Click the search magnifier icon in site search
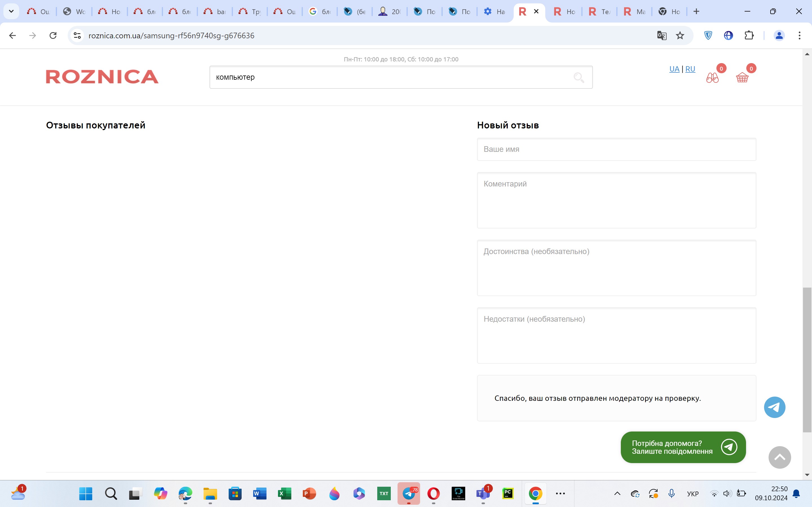Screen dimensions: 812x507 pos(579,77)
